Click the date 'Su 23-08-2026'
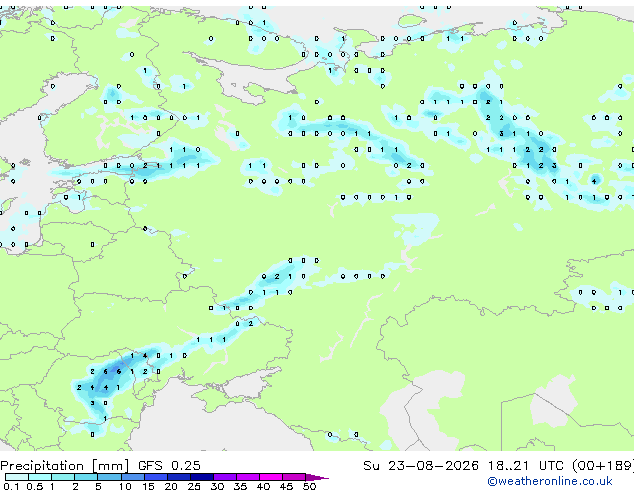634x490 pixels. pos(421,465)
